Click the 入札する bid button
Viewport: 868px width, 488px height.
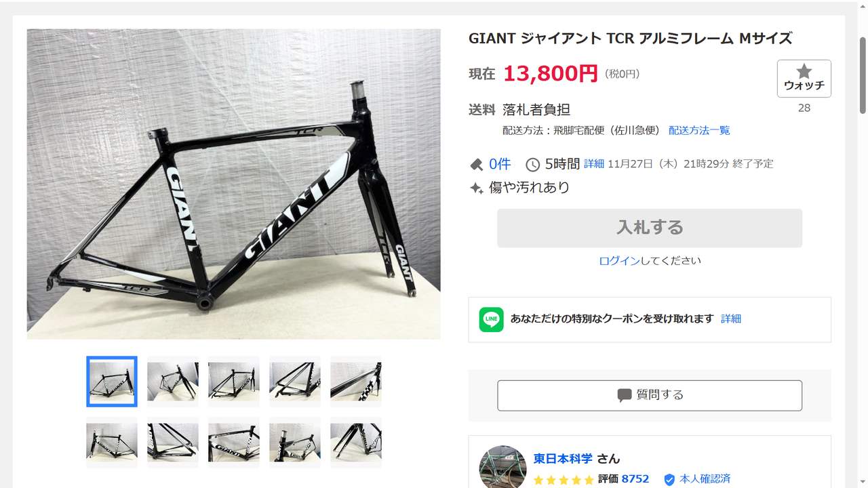click(x=649, y=228)
